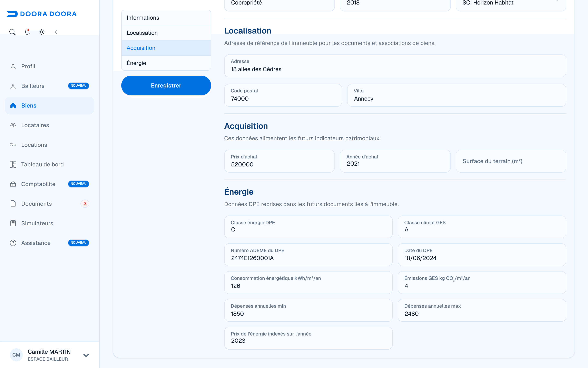Image resolution: width=588 pixels, height=368 pixels.
Task: Click the Surface du terrain (m²) field
Action: (x=511, y=161)
